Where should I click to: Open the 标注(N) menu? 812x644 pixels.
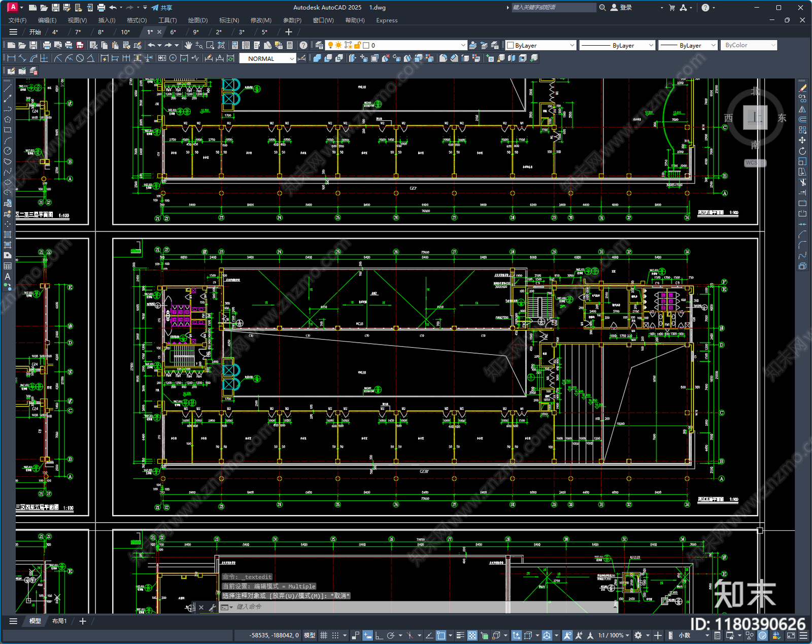point(229,20)
